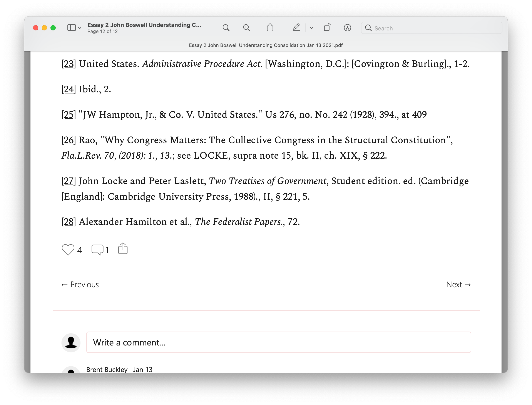Open the sidebar view options chevron
The image size is (532, 405).
point(80,28)
